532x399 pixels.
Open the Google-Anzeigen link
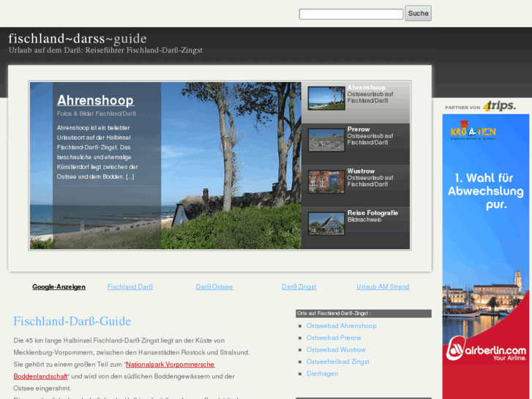59,286
